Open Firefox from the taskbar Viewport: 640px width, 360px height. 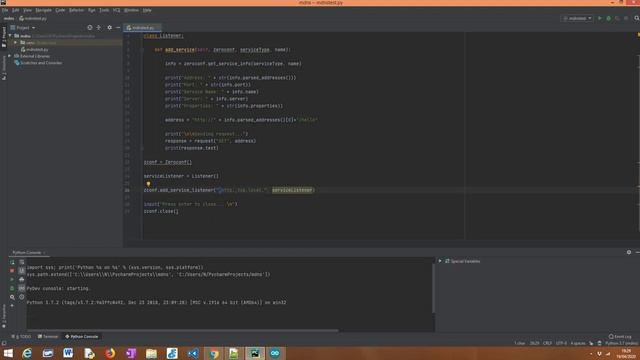click(x=110, y=353)
